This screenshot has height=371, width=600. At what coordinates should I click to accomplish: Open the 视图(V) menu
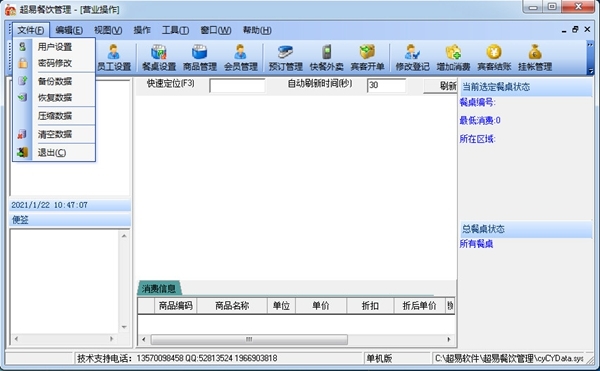click(108, 30)
